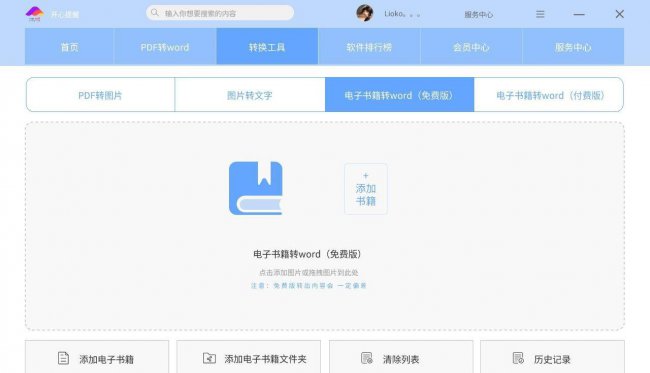Click the history icon beside 历史记录
Viewport: 650px width, 373px height.
(518, 358)
